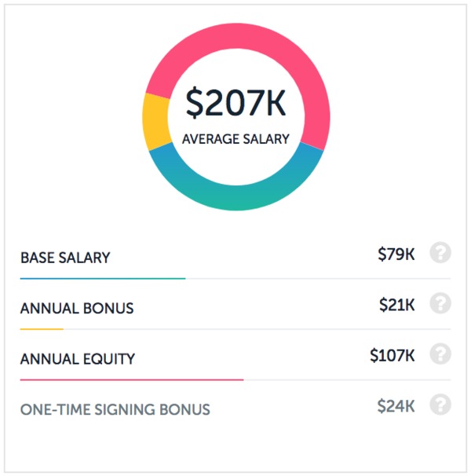This screenshot has height=476, width=471.
Task: Click the $21K annual bonus amount
Action: coord(397,304)
